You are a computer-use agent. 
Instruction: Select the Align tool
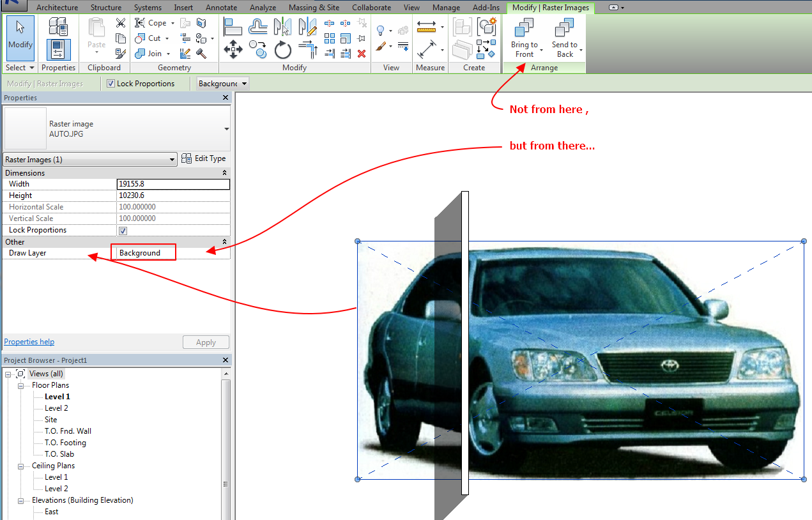pyautogui.click(x=233, y=26)
